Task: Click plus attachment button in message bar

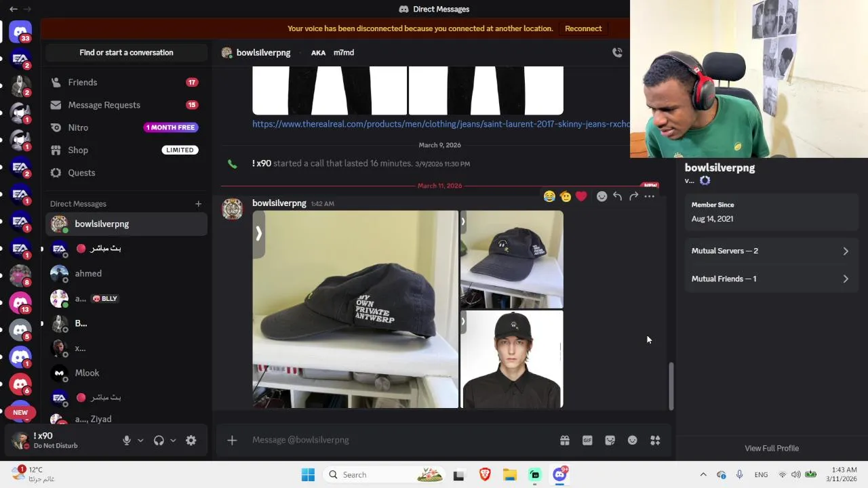Action: coord(232,440)
